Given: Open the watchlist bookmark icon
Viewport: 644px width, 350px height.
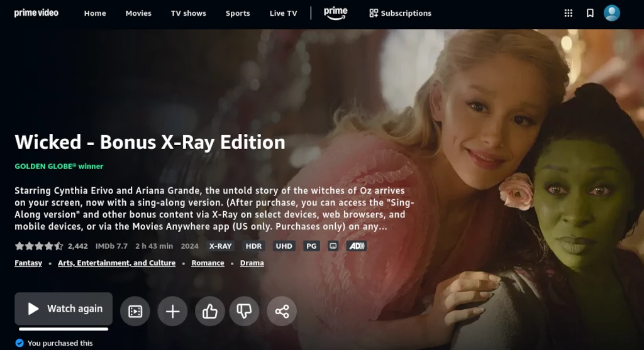Looking at the screenshot, I should click(590, 13).
